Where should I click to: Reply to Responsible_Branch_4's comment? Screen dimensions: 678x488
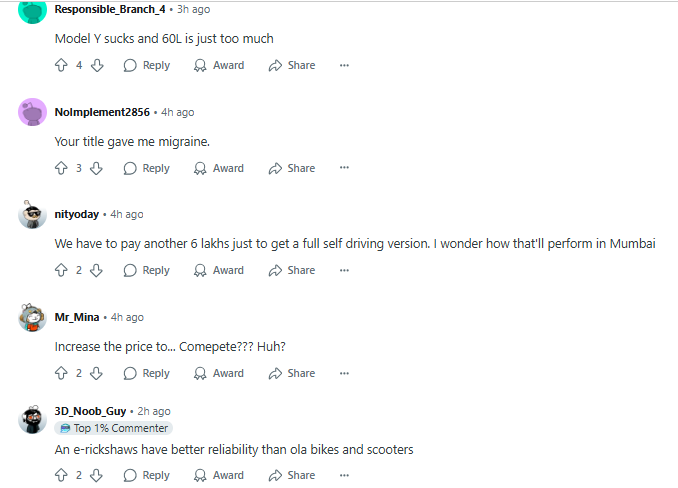(146, 66)
